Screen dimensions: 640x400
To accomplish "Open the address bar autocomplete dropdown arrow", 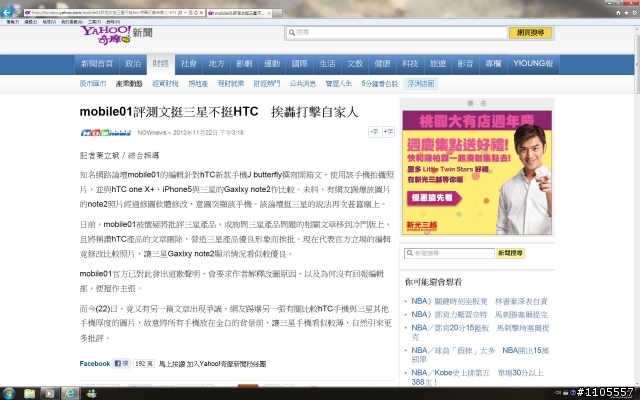I will [185, 13].
